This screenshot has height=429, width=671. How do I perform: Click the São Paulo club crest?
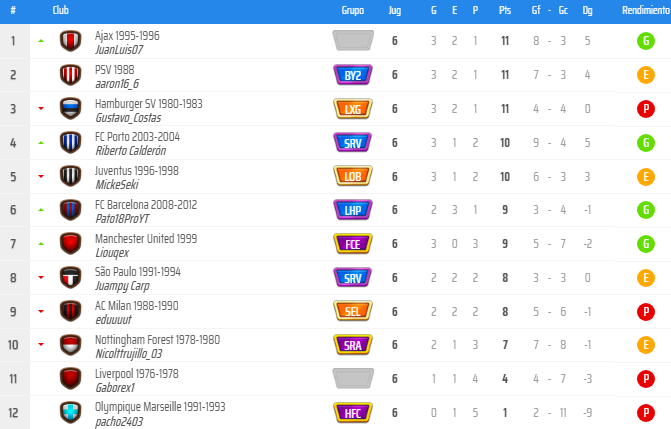70,278
